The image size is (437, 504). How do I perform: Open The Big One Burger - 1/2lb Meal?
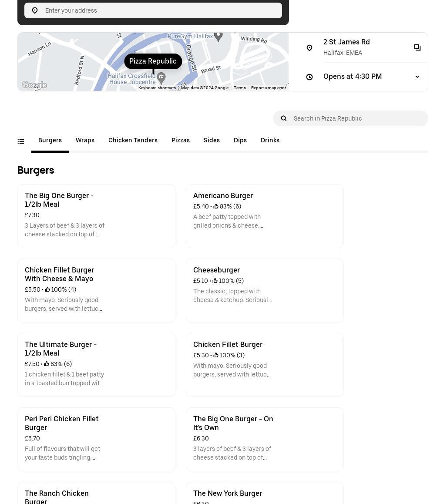pyautogui.click(x=96, y=216)
